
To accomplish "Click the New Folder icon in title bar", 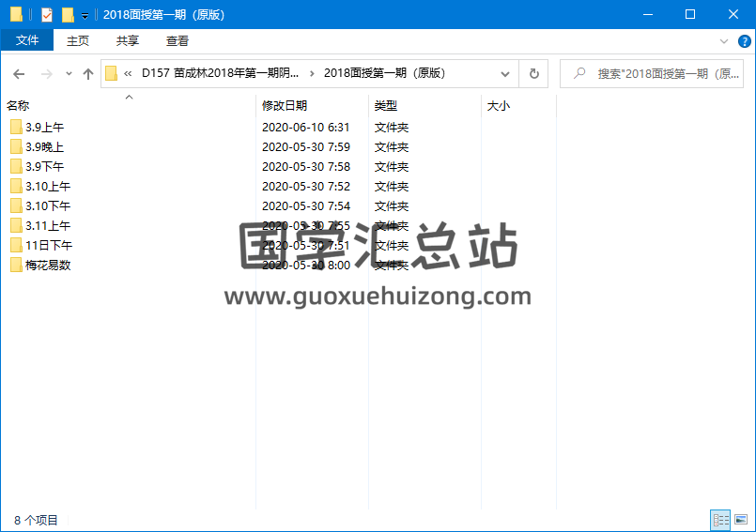I will (68, 14).
